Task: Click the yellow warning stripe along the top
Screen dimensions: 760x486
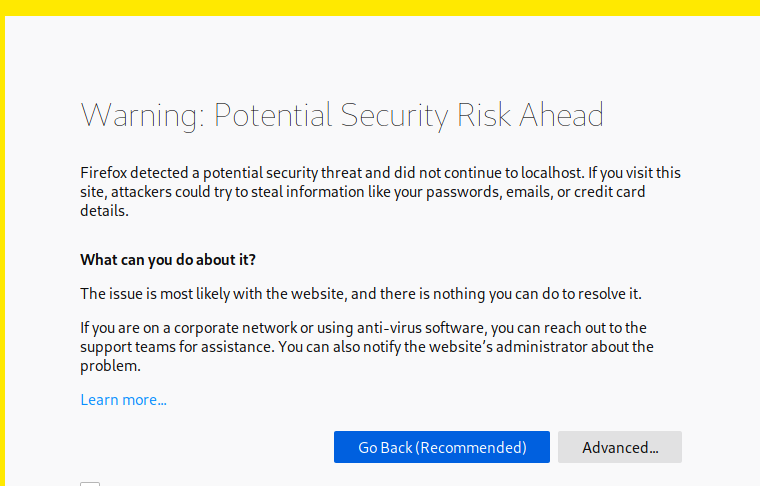Action: click(x=380, y=8)
